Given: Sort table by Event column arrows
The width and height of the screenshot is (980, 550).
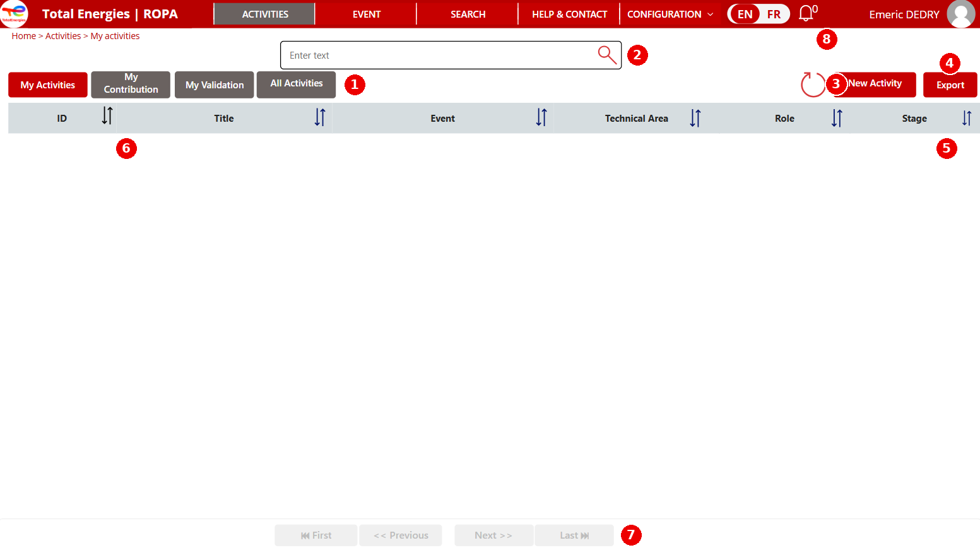Looking at the screenshot, I should coord(541,117).
